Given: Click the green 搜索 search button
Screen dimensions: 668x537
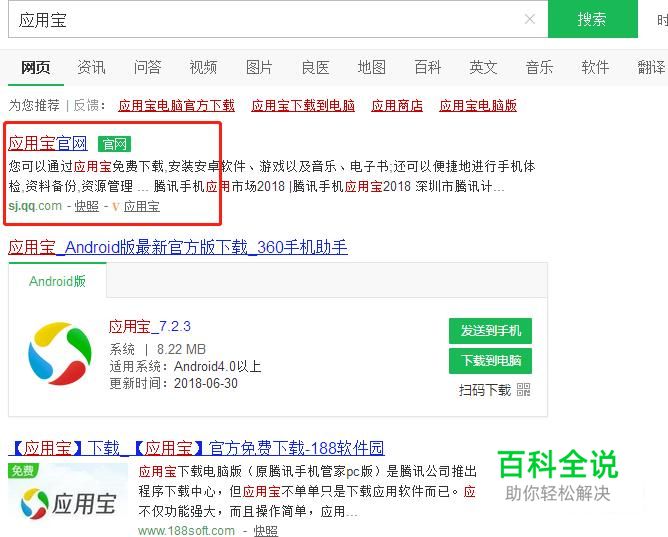Looking at the screenshot, I should pyautogui.click(x=592, y=19).
